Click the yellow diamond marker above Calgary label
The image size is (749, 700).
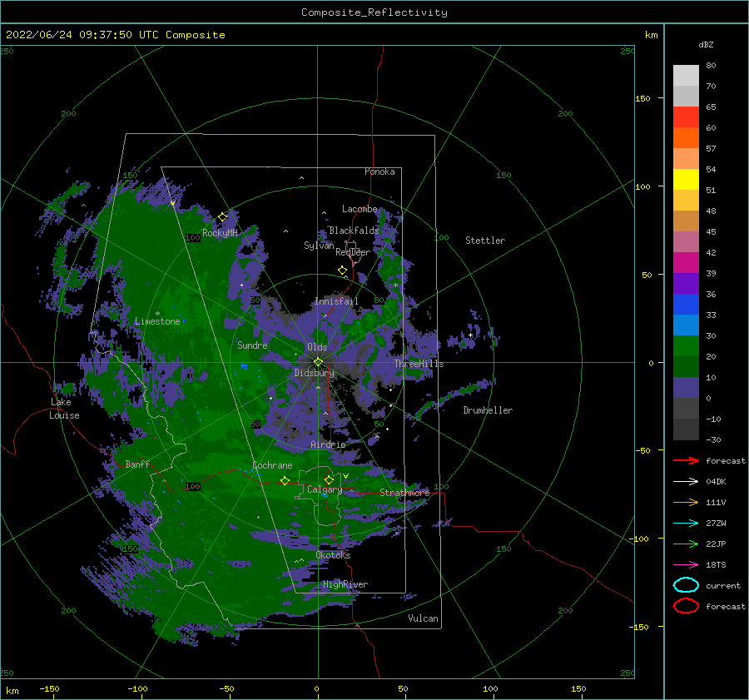point(329,479)
